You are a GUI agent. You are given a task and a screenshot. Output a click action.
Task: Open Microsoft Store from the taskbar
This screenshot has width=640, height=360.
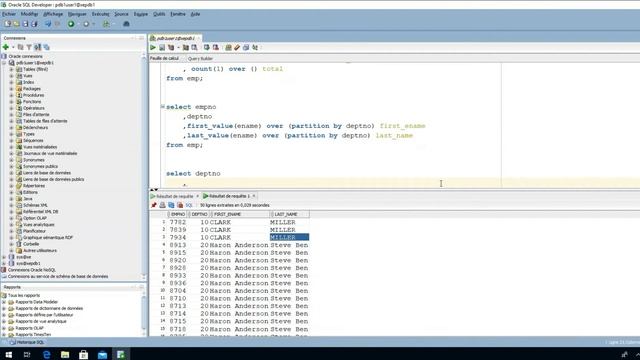pyautogui.click(x=84, y=354)
